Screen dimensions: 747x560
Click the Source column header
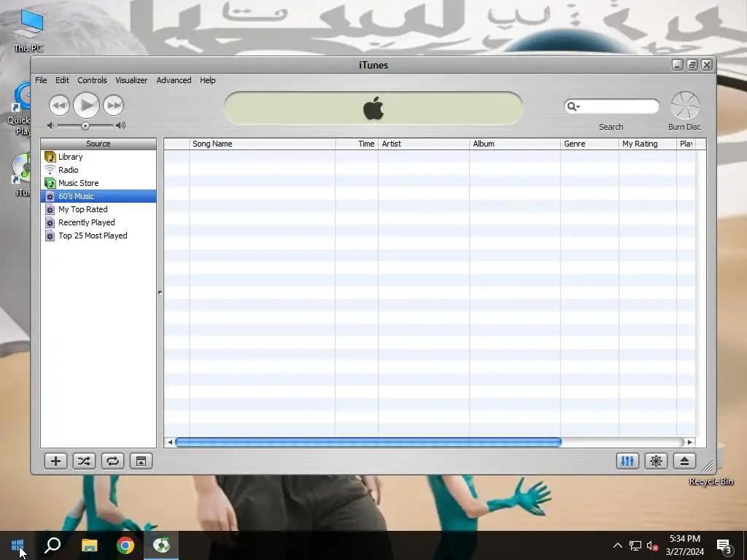click(98, 144)
